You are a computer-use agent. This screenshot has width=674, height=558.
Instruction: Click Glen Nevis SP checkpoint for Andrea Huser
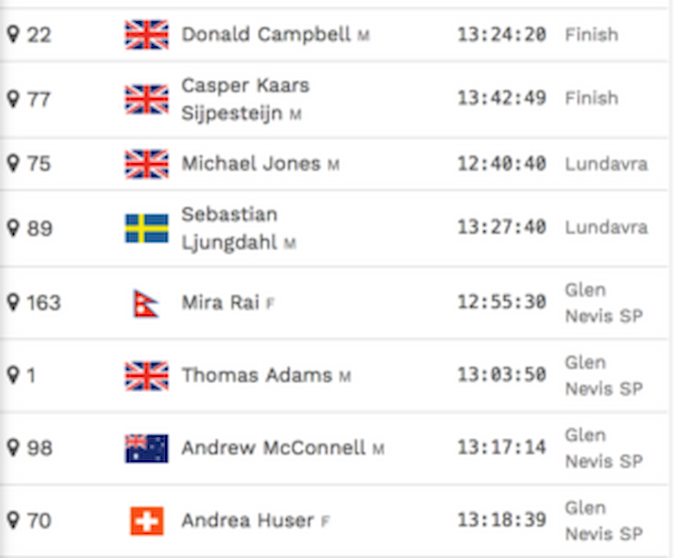pos(604,521)
